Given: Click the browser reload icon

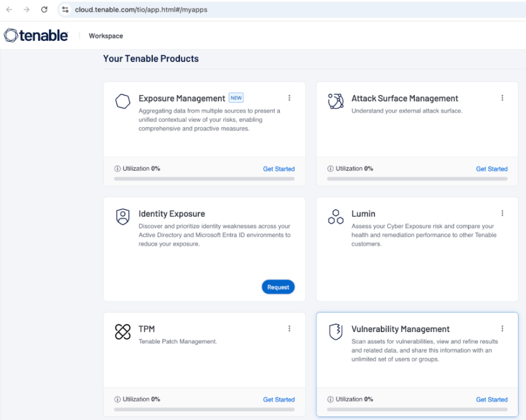Looking at the screenshot, I should pos(44,9).
